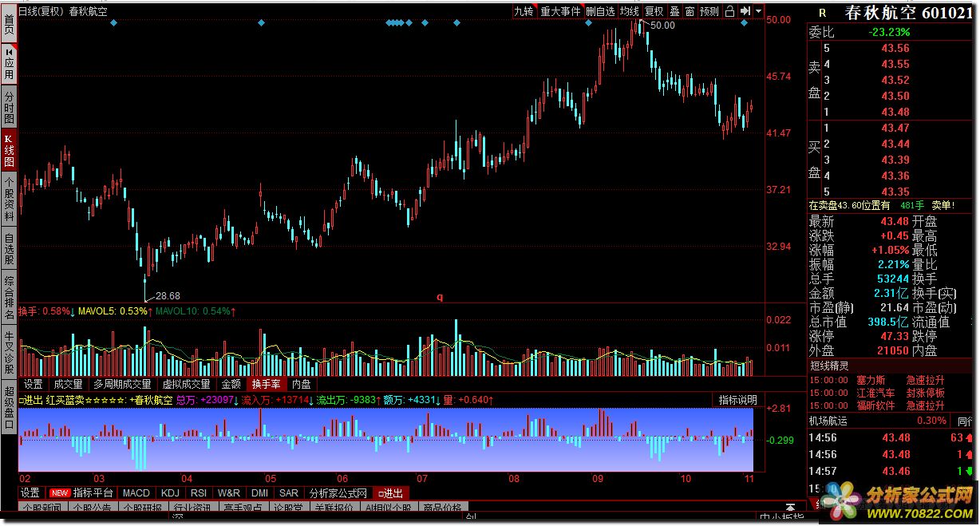Click the 日线(复权) period label above the chart
This screenshot has width=980, height=526.
click(41, 11)
